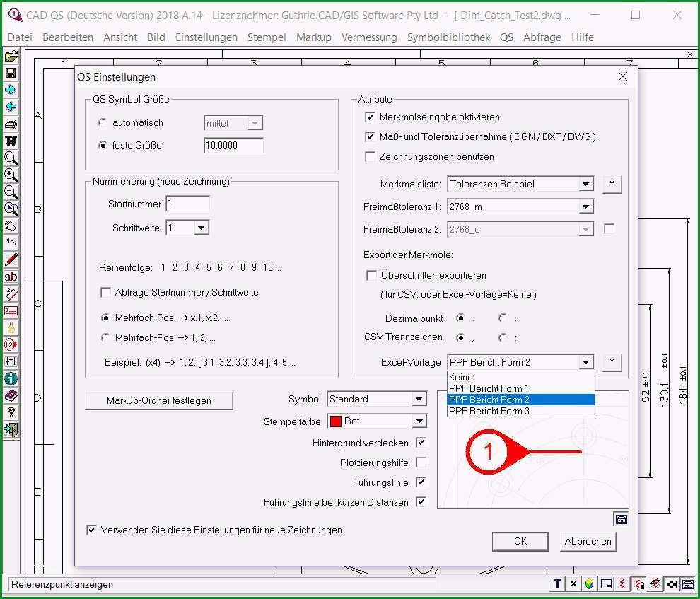Select 'Mehrfach-Pos. -> 1, 2, ...' option
Image resolution: width=700 pixels, height=599 pixels.
(105, 337)
